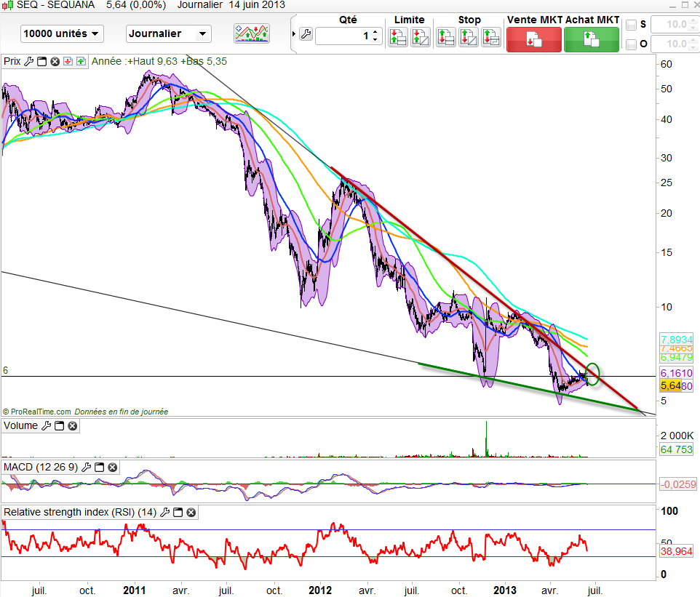Screen dimensions: 700x597
Task: Click the first Limite order icon
Action: tap(397, 37)
